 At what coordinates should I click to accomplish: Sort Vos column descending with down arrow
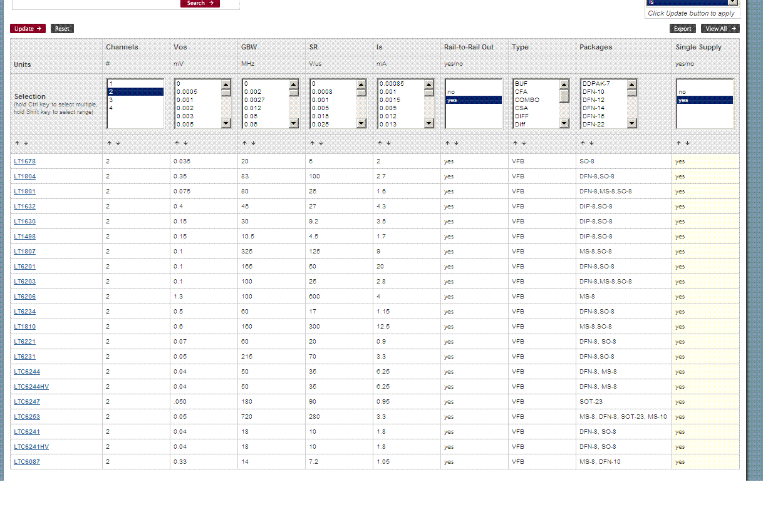pos(185,143)
